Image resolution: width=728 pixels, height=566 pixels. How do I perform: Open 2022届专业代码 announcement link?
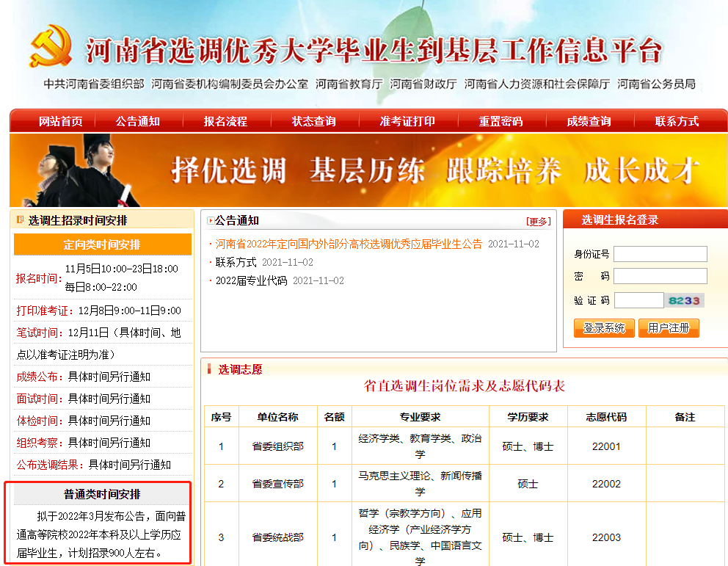tap(251, 280)
